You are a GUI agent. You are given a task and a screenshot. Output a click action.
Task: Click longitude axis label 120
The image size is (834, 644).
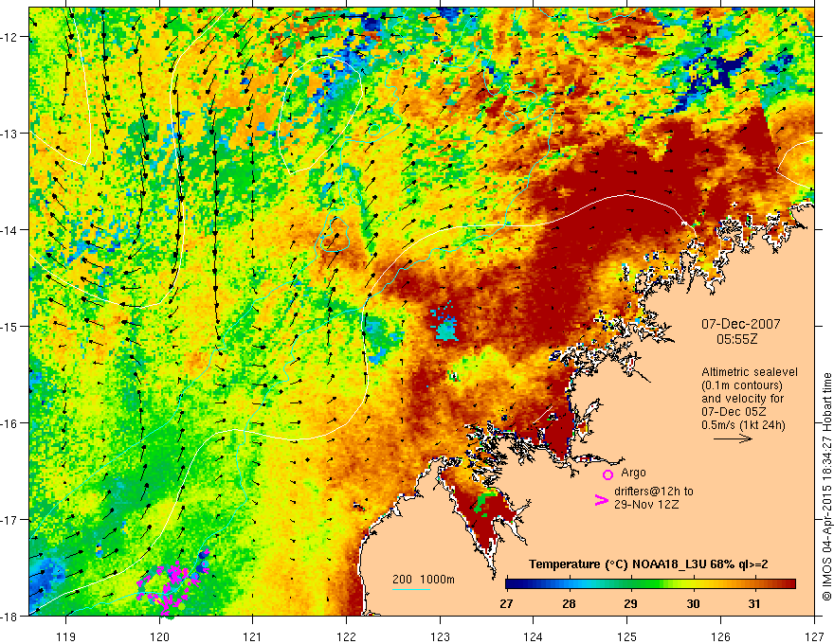tap(159, 636)
